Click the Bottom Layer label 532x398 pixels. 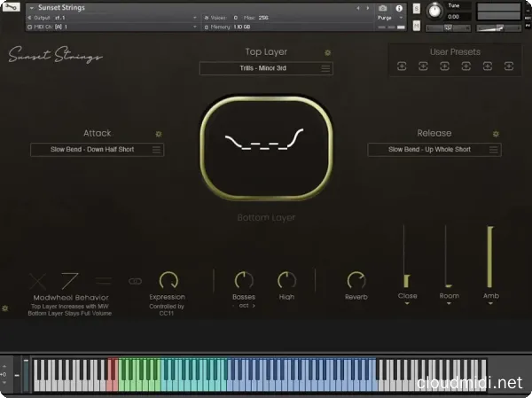tap(266, 217)
